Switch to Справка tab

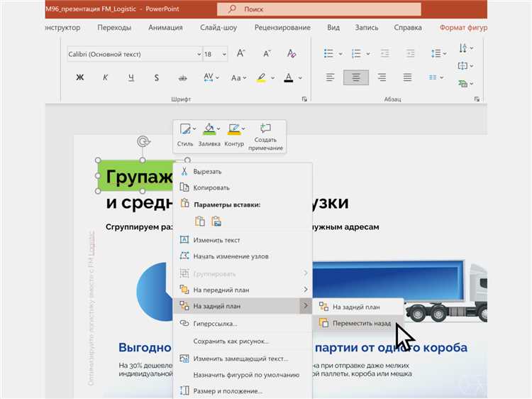(x=408, y=28)
